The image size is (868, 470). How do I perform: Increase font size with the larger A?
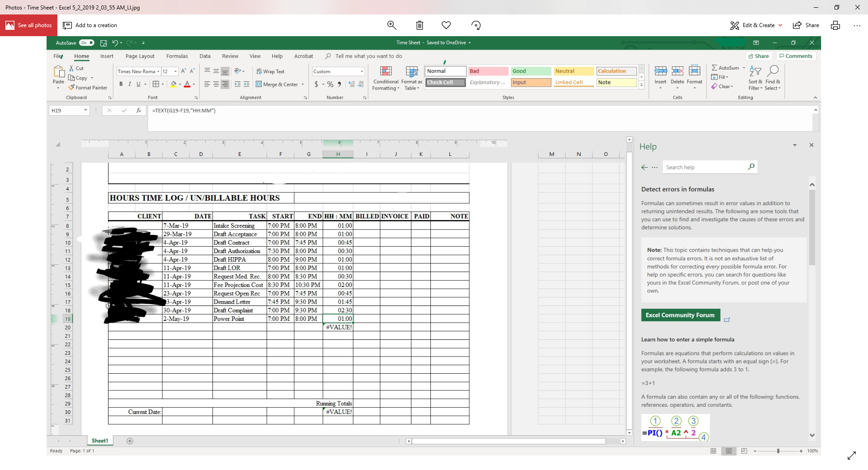[184, 71]
